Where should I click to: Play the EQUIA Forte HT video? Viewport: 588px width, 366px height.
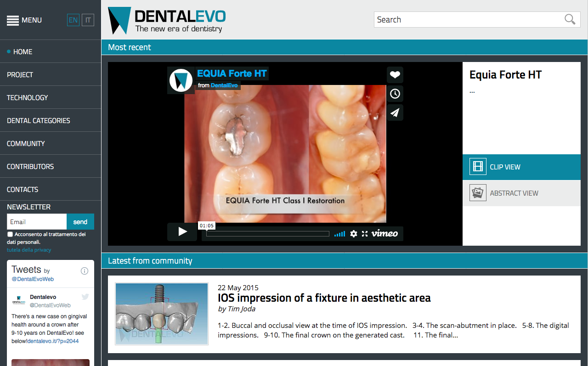(182, 232)
